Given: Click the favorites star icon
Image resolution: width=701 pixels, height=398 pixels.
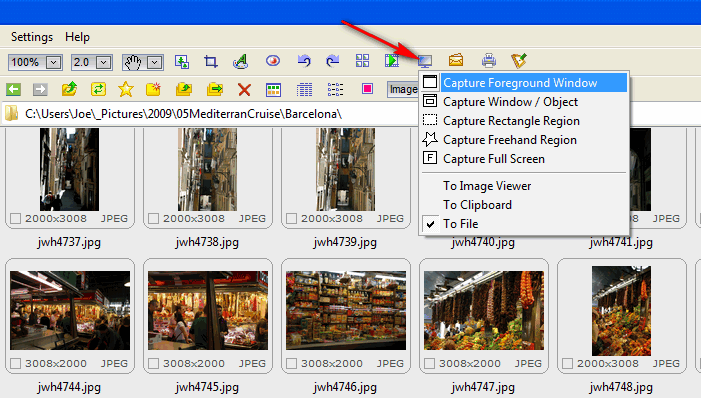Looking at the screenshot, I should (x=126, y=89).
